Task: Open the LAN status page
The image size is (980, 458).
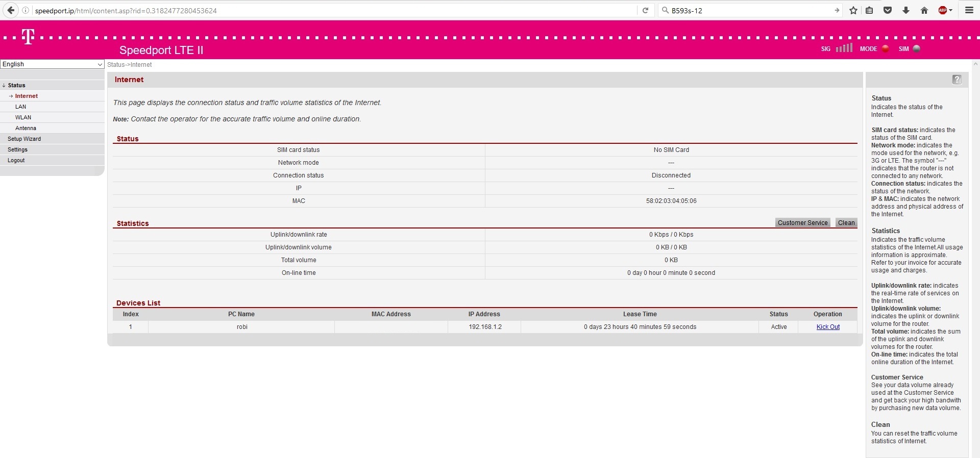Action: pos(20,107)
